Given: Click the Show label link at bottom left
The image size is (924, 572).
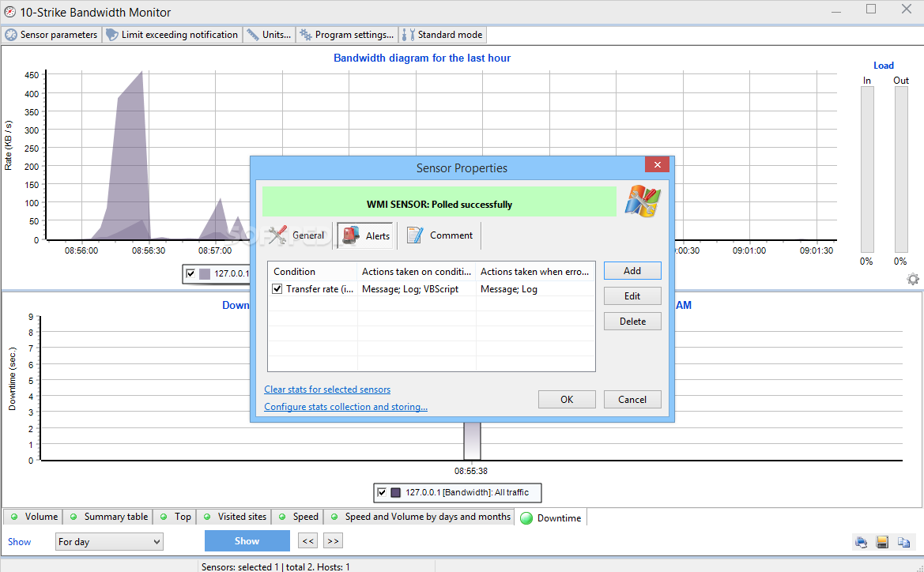Looking at the screenshot, I should [20, 542].
